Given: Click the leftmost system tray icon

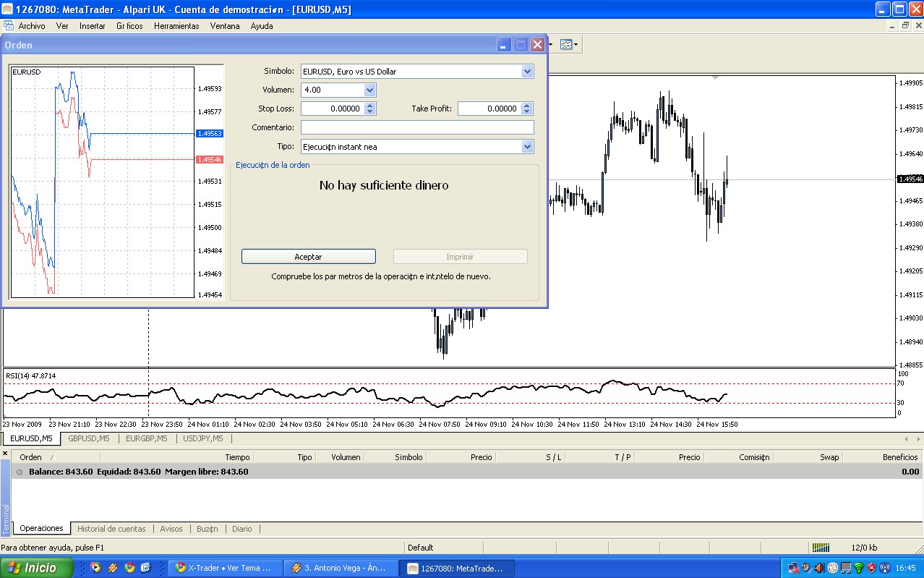Looking at the screenshot, I should [x=793, y=568].
